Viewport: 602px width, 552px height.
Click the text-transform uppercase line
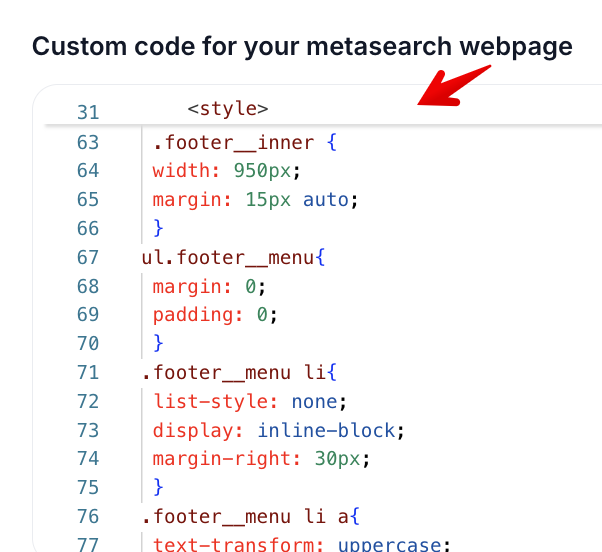302,544
